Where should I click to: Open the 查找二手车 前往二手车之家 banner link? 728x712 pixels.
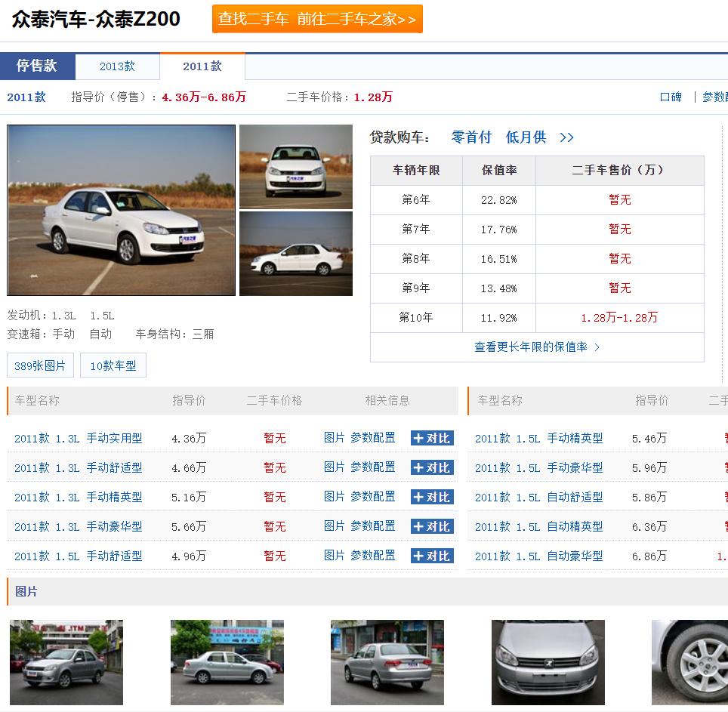[316, 20]
